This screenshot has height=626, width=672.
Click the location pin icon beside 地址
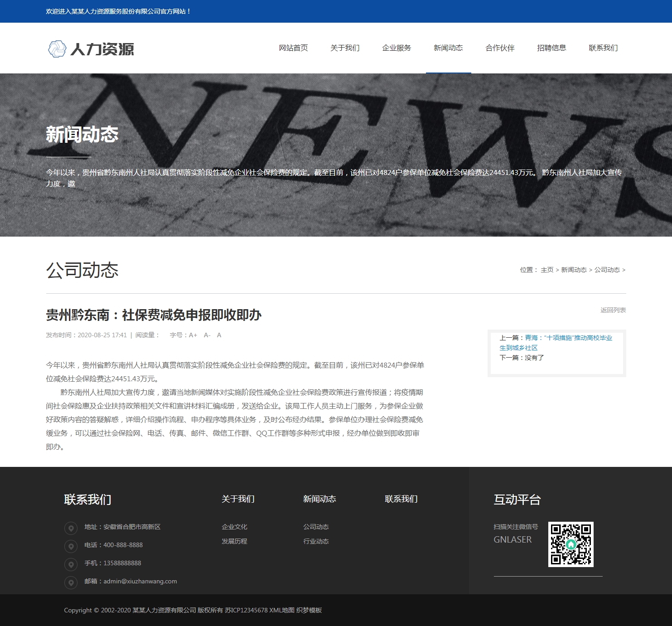coord(71,528)
